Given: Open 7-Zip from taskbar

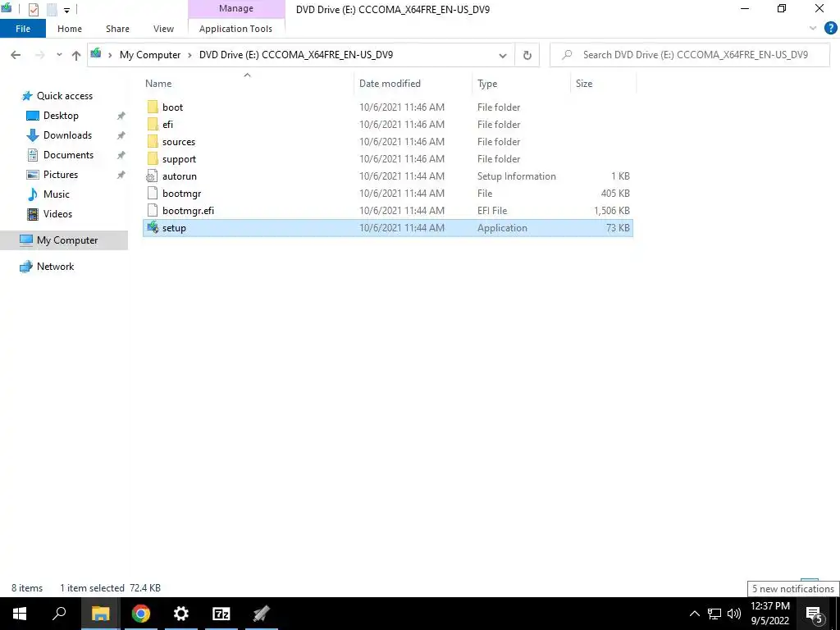Looking at the screenshot, I should (221, 614).
